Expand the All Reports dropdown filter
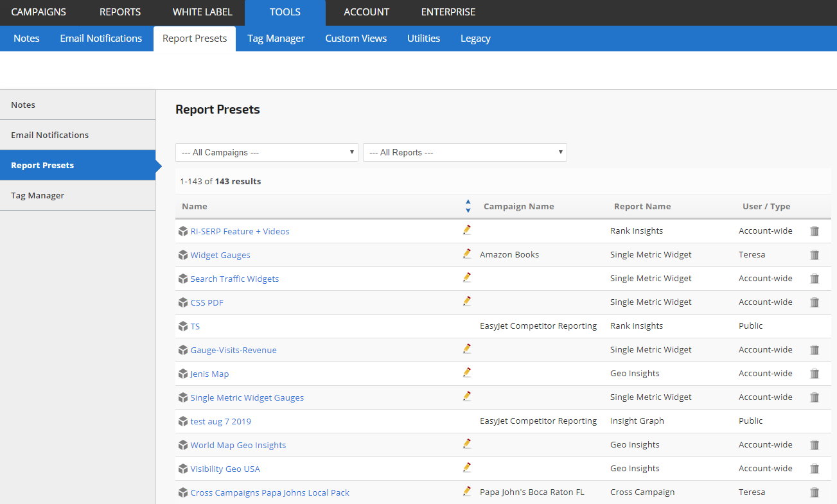The image size is (837, 504). point(464,152)
